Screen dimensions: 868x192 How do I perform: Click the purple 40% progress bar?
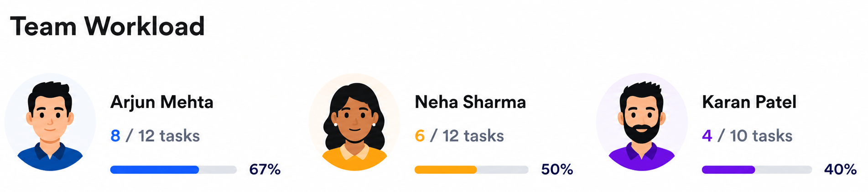[x=757, y=170]
